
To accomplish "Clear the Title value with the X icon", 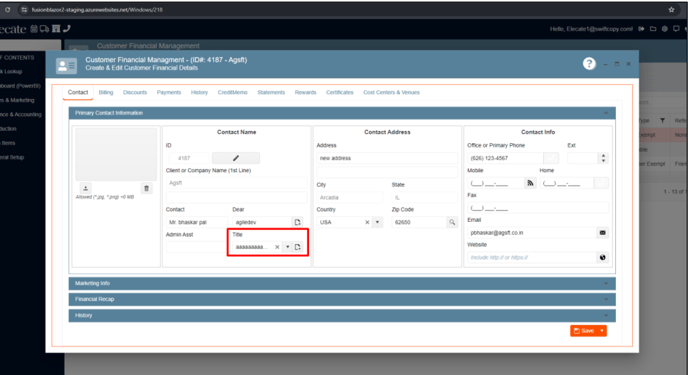I will (277, 247).
